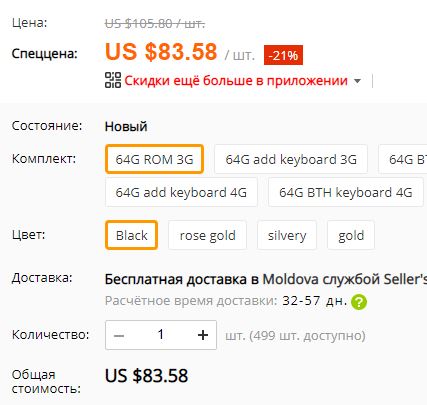This screenshot has height=405, width=427.
Task: Open the 'Скидки ещё больше в приложении' link
Action: 236,81
